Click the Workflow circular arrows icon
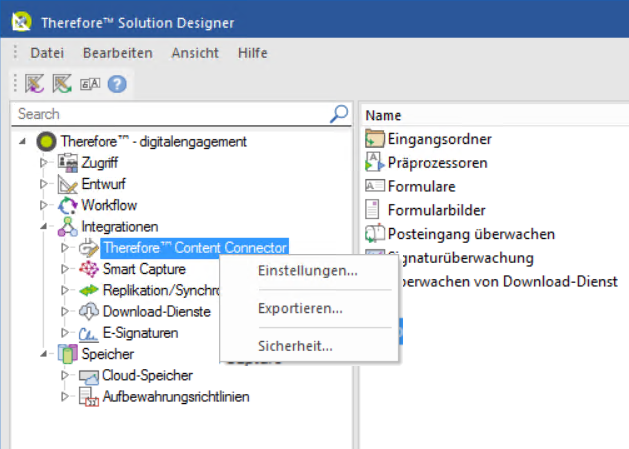The height and width of the screenshot is (449, 629). point(68,205)
